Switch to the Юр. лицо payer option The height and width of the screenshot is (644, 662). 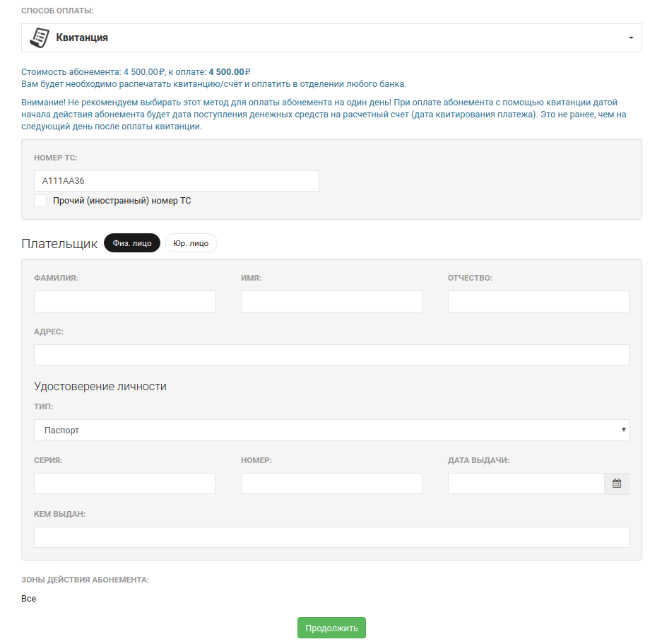click(x=191, y=243)
